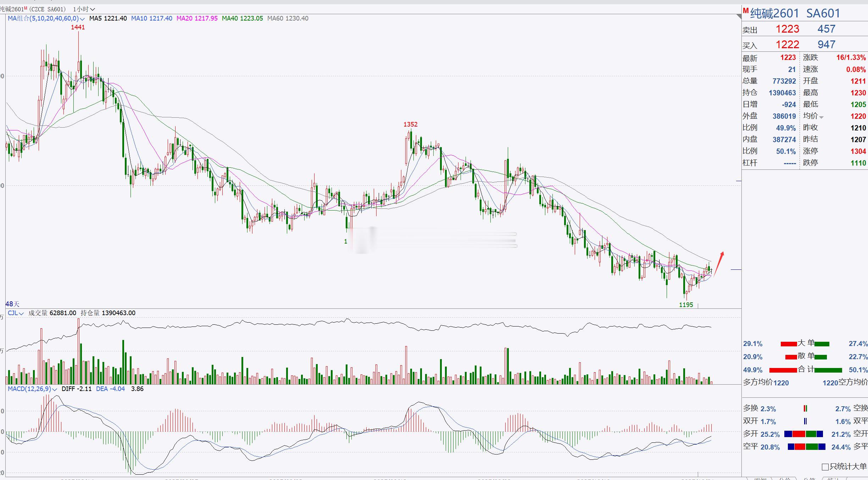Open the MACD(12,26,9) indicator dropdown
868x480 pixels.
coord(55,389)
